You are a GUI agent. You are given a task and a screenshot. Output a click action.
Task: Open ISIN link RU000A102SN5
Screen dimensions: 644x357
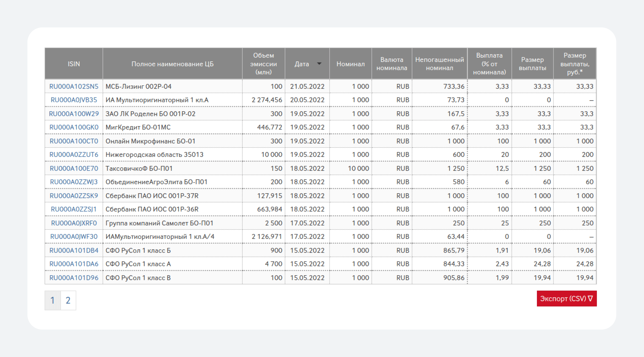[74, 87]
